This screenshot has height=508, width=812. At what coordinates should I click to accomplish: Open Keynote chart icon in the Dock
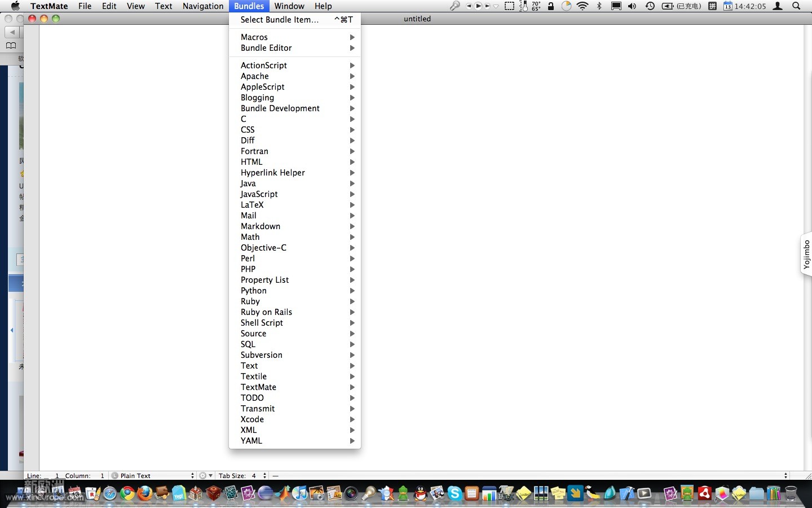[x=489, y=493]
